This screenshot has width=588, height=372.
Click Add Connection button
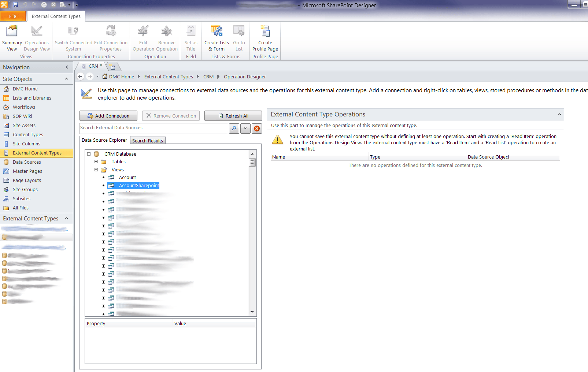coord(108,116)
